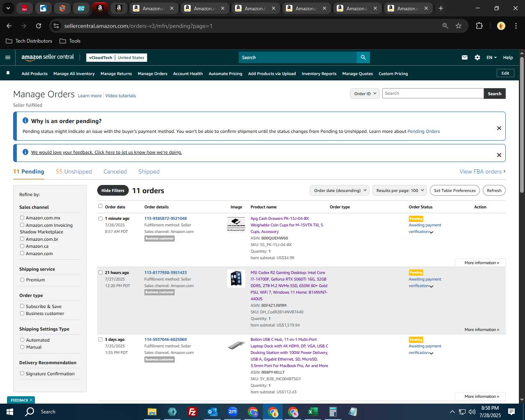Click the MSI Codex desktop product thumbnail

(236, 278)
